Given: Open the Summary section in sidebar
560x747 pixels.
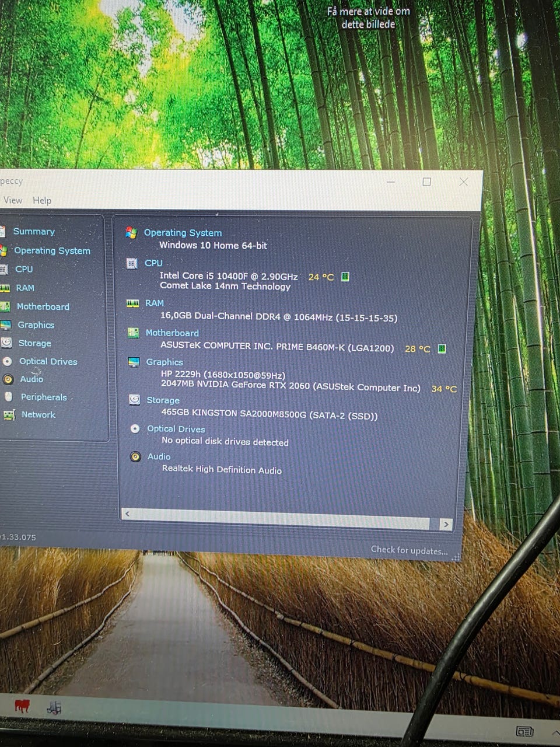Looking at the screenshot, I should [34, 232].
